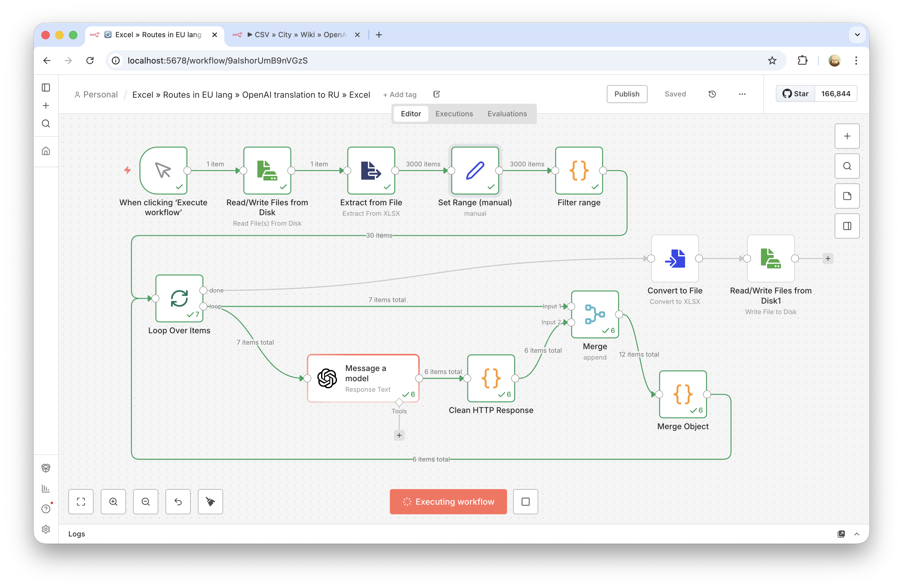The height and width of the screenshot is (588, 903).
Task: Select the Message a model OpenAI node
Action: coord(363,378)
